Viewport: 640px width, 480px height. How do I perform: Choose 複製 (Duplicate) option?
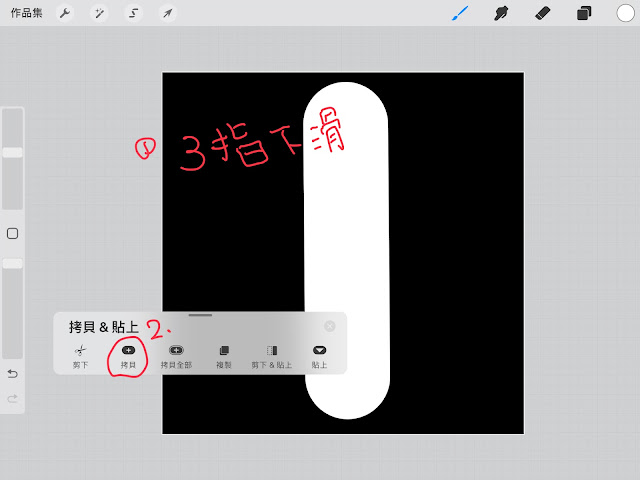point(224,357)
